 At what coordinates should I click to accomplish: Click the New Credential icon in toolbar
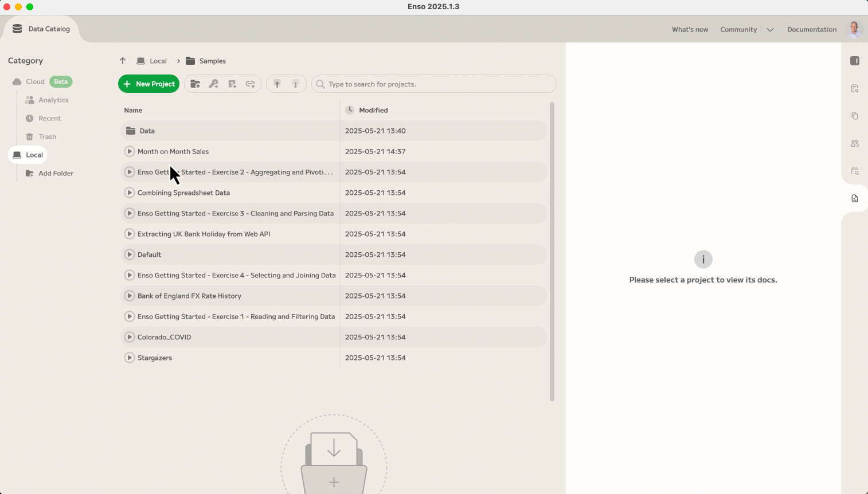point(232,84)
